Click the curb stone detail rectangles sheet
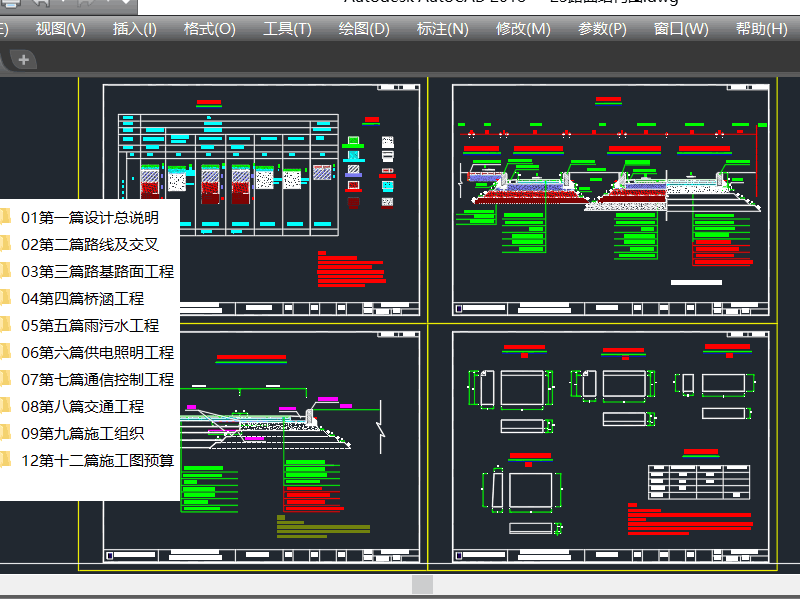This screenshot has width=800, height=600. pyautogui.click(x=611, y=447)
